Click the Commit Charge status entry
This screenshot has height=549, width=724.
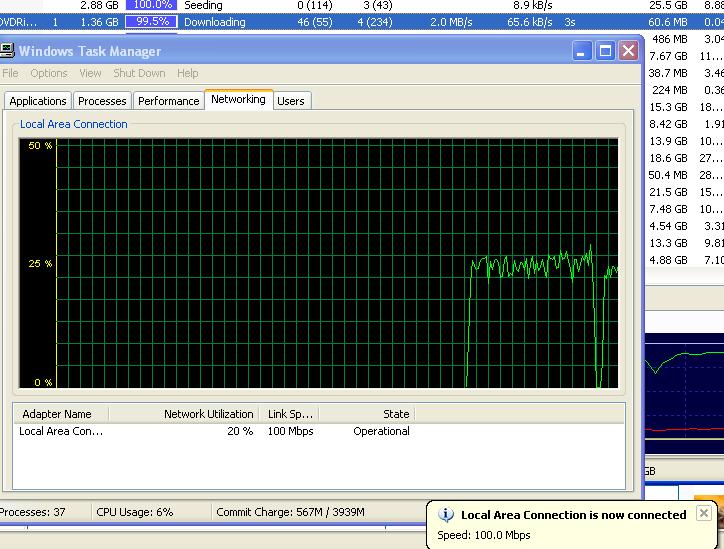point(290,512)
